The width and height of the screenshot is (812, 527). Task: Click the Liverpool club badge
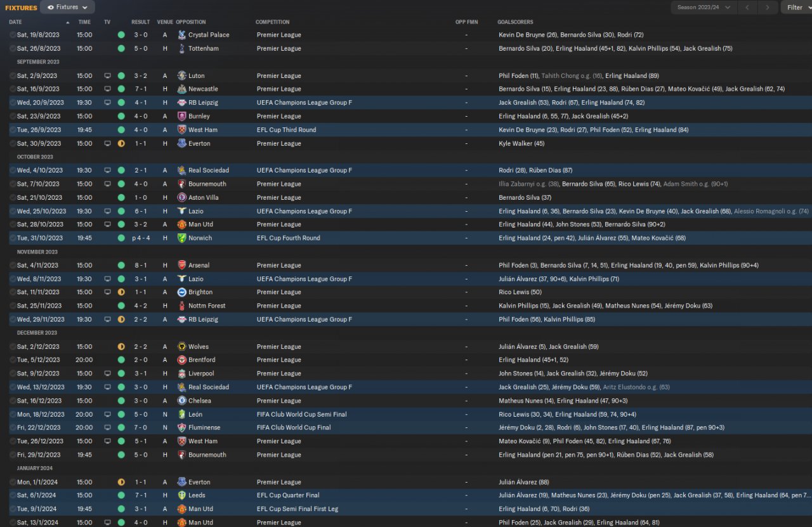click(x=182, y=374)
